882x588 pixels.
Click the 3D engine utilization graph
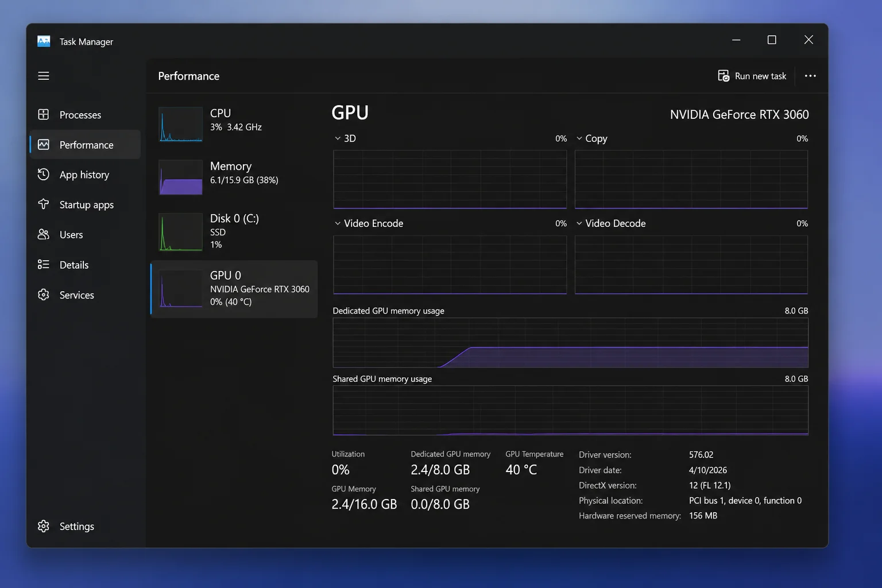coord(450,179)
